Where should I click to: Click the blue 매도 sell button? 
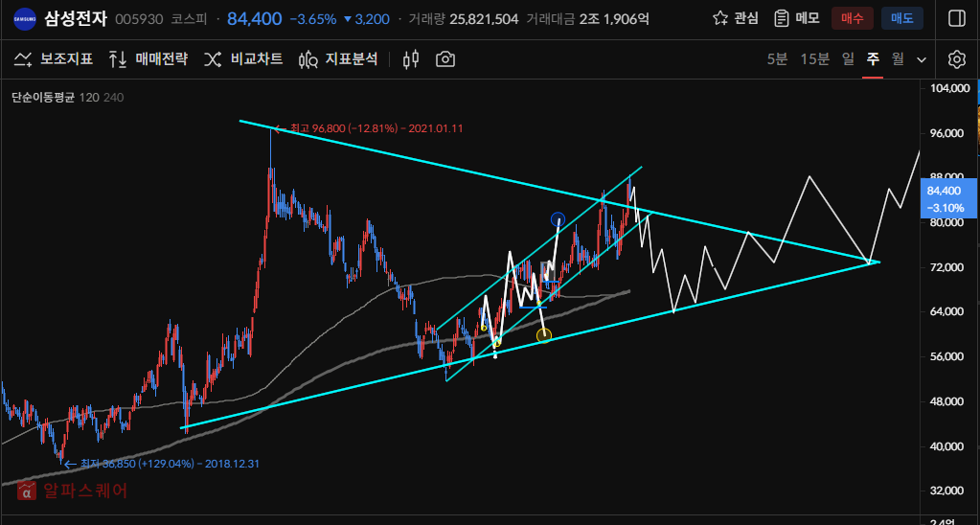point(901,19)
